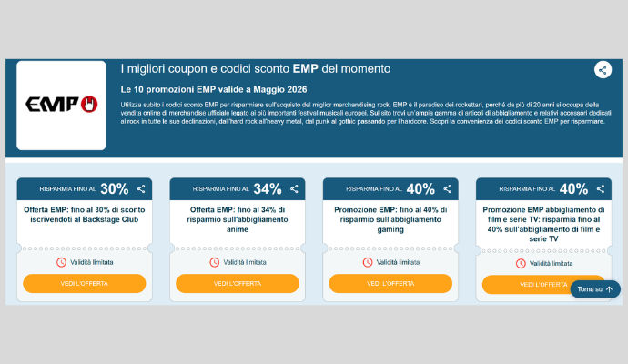The image size is (628, 364).
Task: Open VEDI L'OFFERTA for the 30% offer
Action: 84,284
